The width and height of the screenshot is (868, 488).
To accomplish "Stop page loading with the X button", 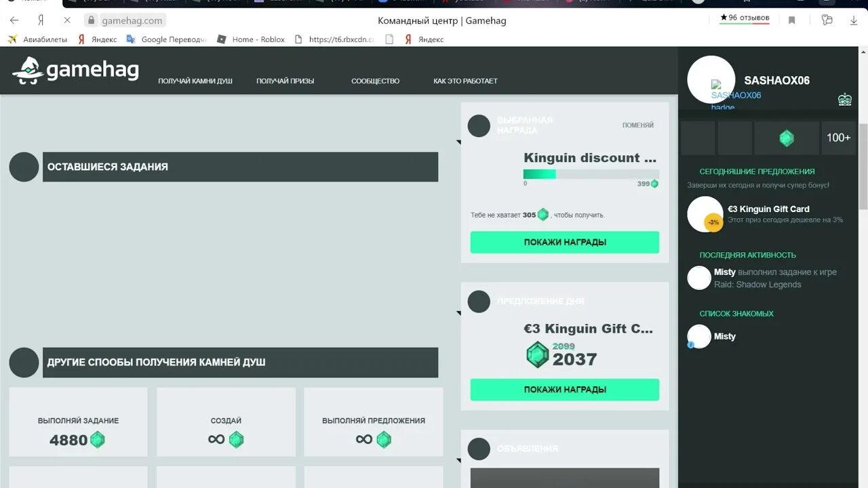I will pos(66,20).
